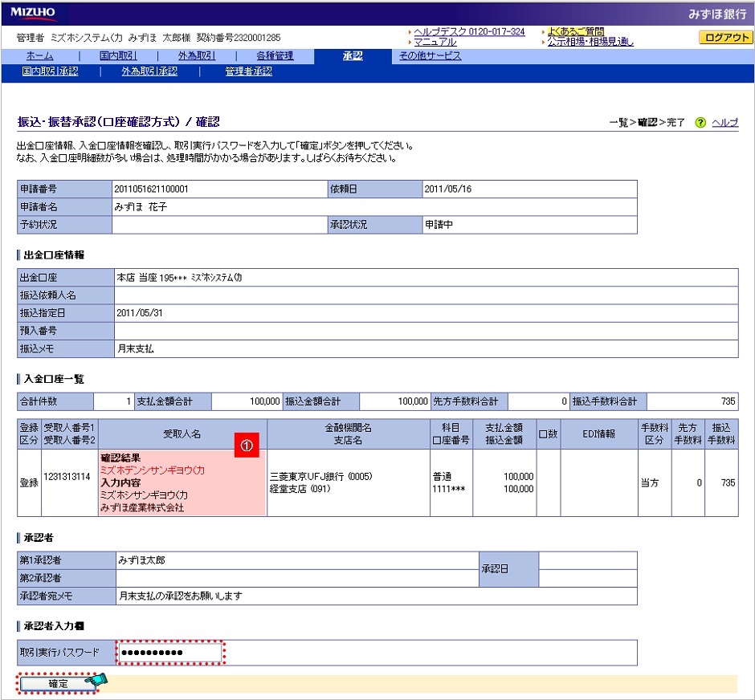The height and width of the screenshot is (700, 755).
Task: Open the ホーム menu
Action: [x=39, y=56]
